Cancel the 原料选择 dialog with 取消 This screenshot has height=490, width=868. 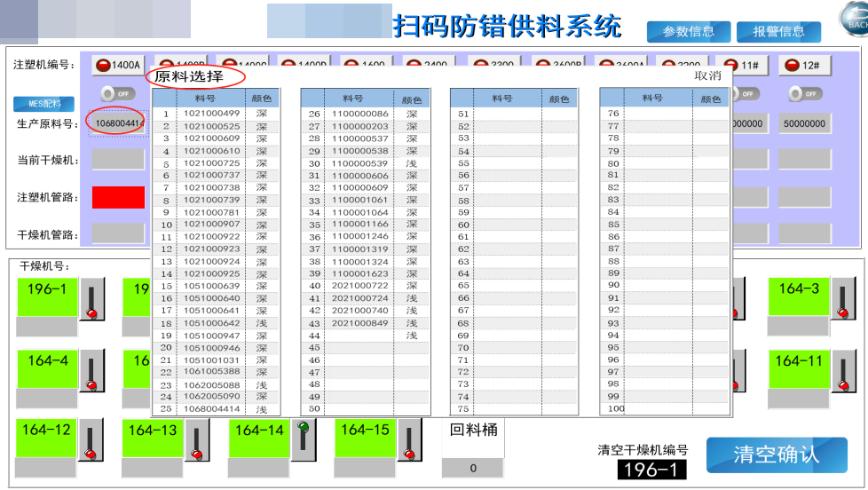click(x=707, y=75)
